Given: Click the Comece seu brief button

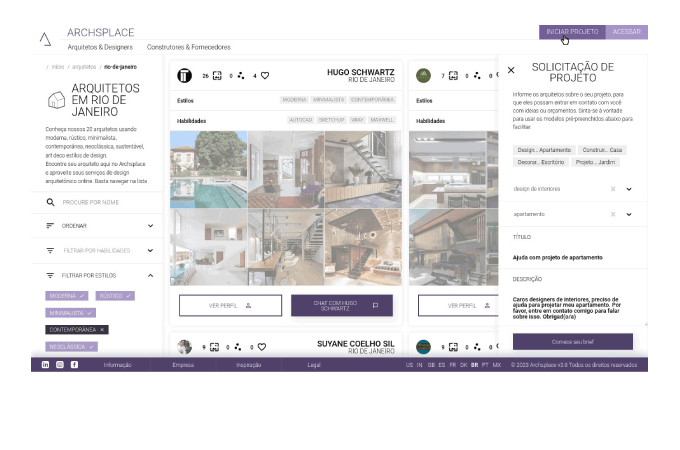Looking at the screenshot, I should tap(572, 342).
